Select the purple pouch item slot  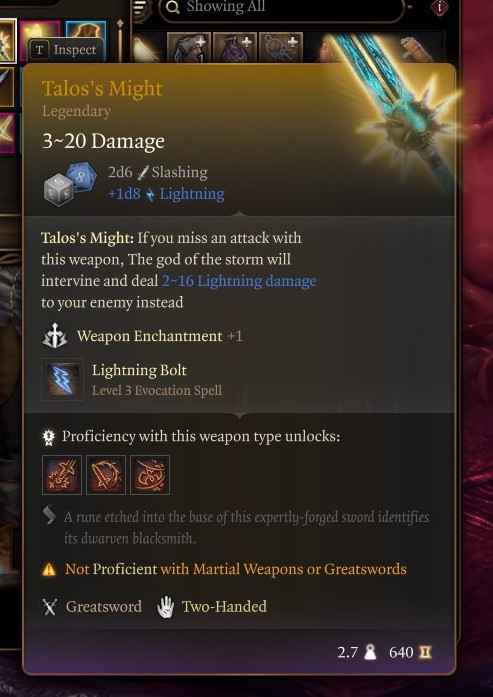pos(235,47)
